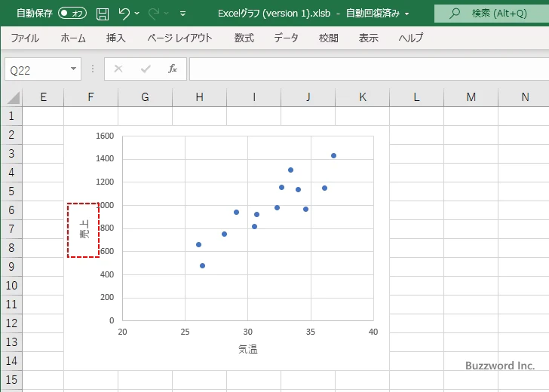Select column G header
549x392 pixels.
(145, 97)
